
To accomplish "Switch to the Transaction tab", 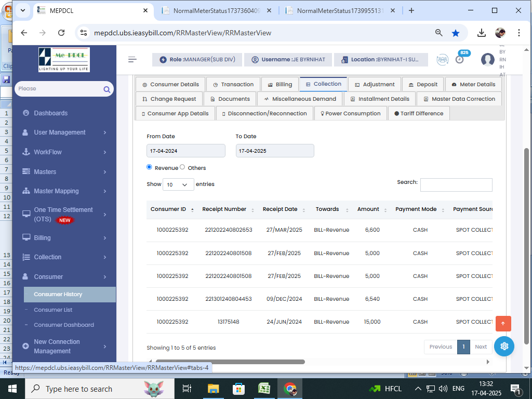I will tap(233, 85).
